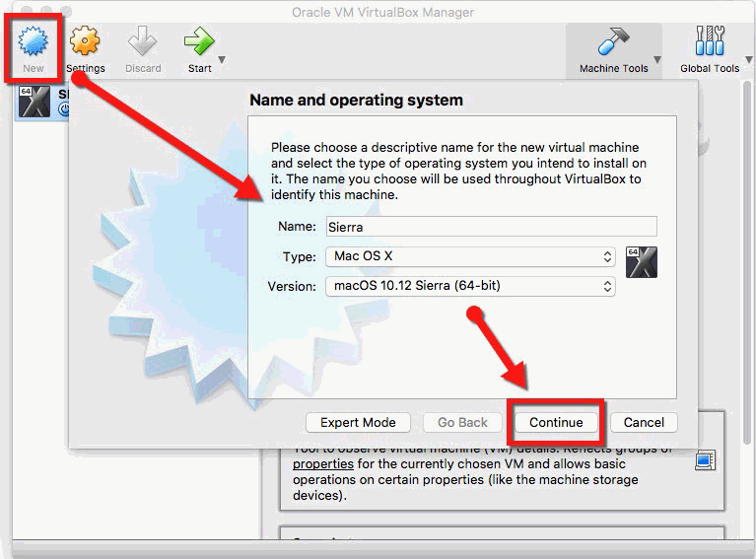The width and height of the screenshot is (756, 559).
Task: Select the Mac OS X VM in list
Action: 41,102
